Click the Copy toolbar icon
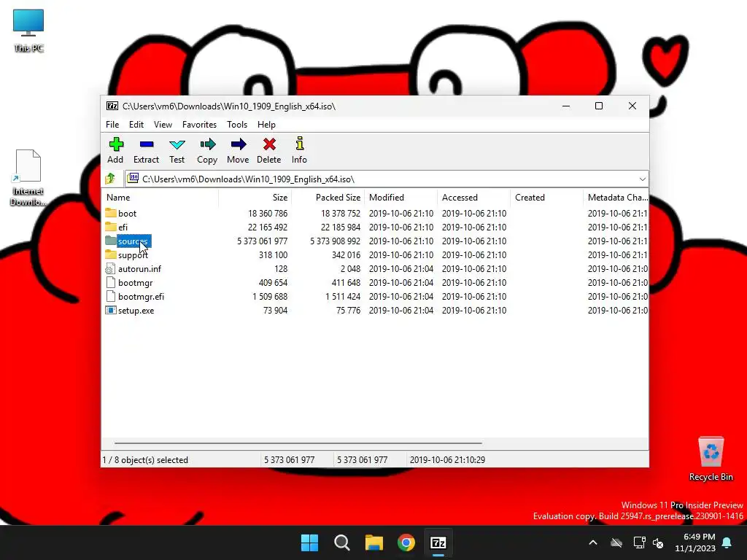Viewport: 747px width, 560px height. 207,144
